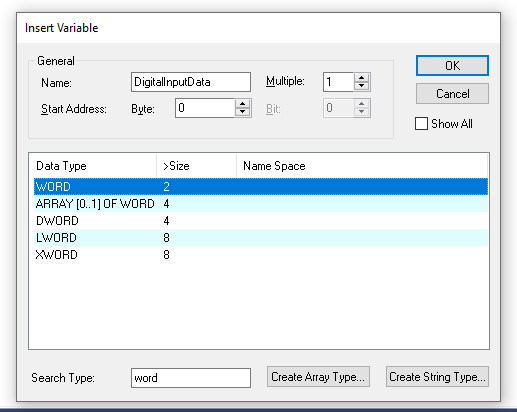Pick the XWORD data type

tap(261, 254)
